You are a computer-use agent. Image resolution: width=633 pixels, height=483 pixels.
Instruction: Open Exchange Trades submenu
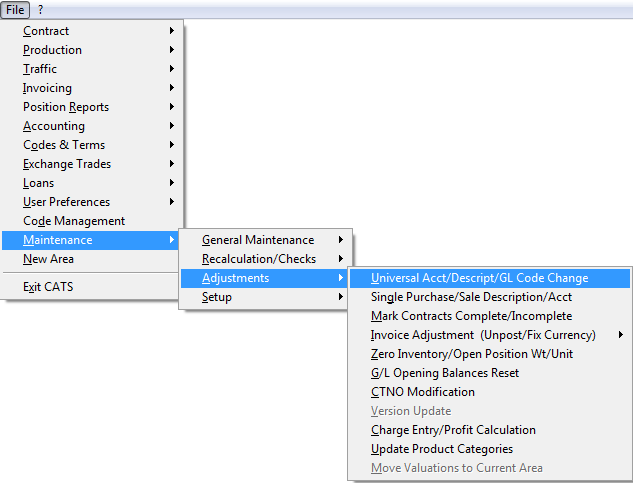tap(90, 164)
